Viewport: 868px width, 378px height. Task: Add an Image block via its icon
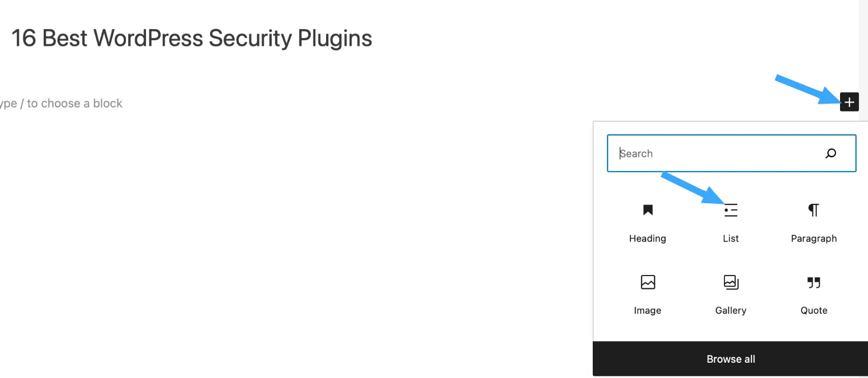click(x=648, y=282)
